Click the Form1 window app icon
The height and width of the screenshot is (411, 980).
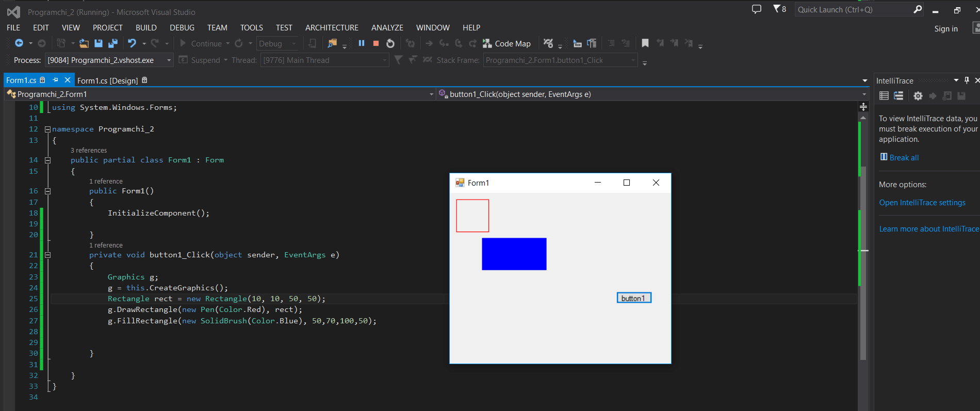(460, 183)
